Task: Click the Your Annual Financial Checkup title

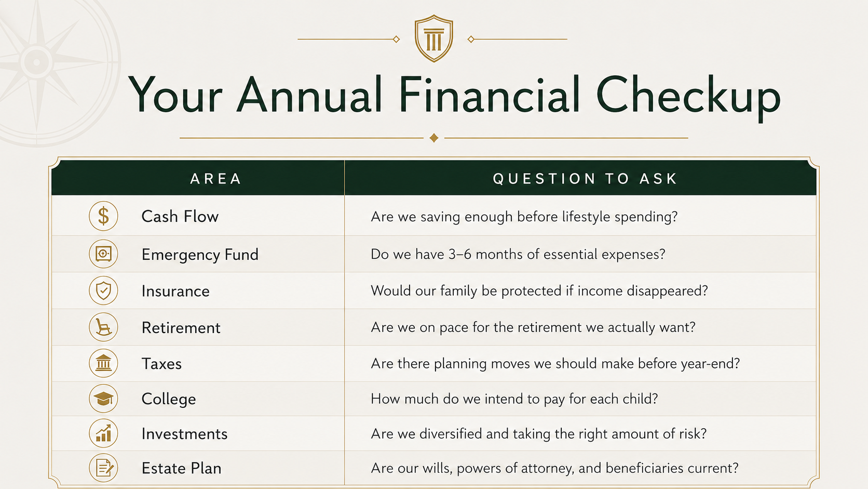Action: [454, 96]
